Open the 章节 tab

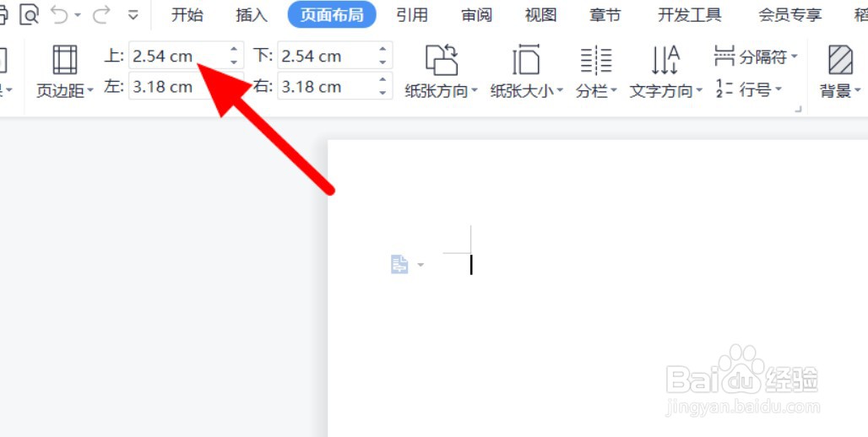pos(605,15)
